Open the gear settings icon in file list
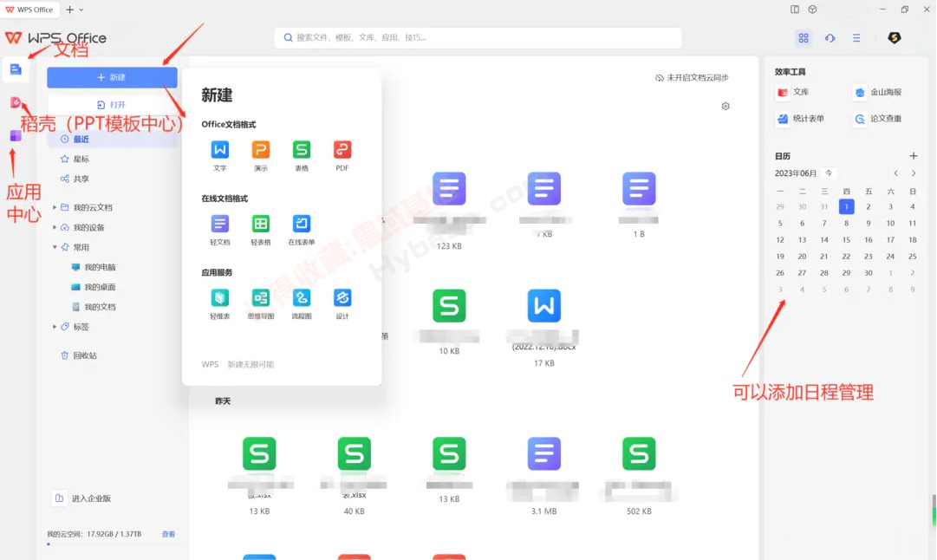The width and height of the screenshot is (937, 560). pos(726,106)
